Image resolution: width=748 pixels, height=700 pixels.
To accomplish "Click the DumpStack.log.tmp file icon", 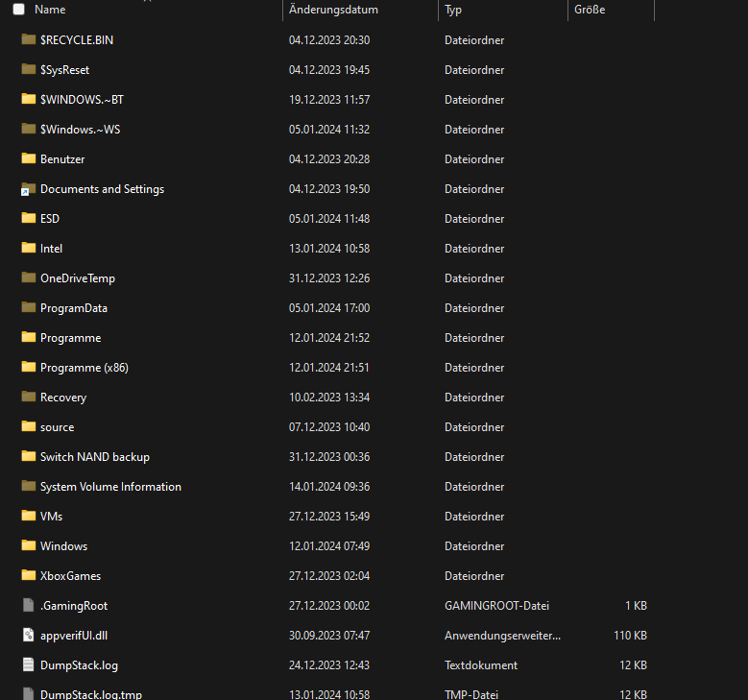I will coord(29,694).
